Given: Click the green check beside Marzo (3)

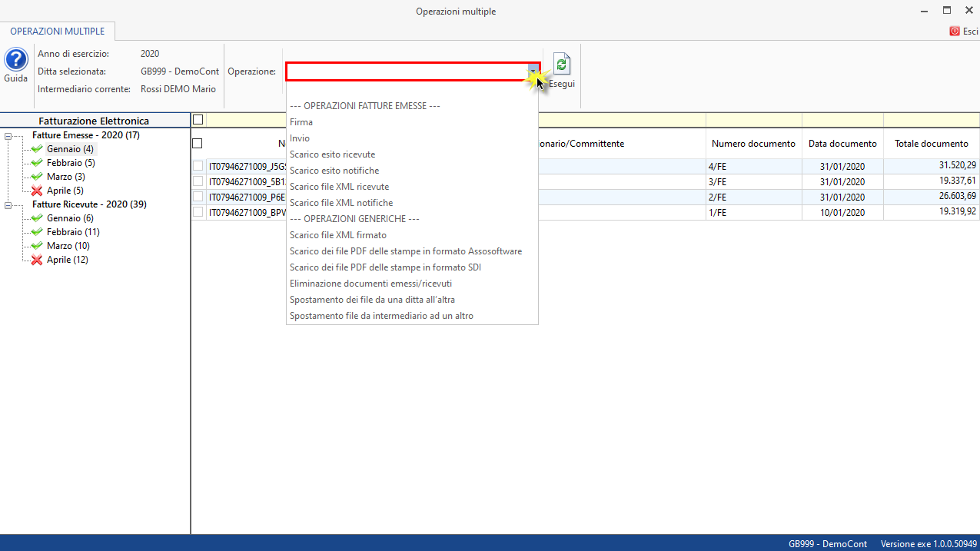Looking at the screenshot, I should (37, 177).
